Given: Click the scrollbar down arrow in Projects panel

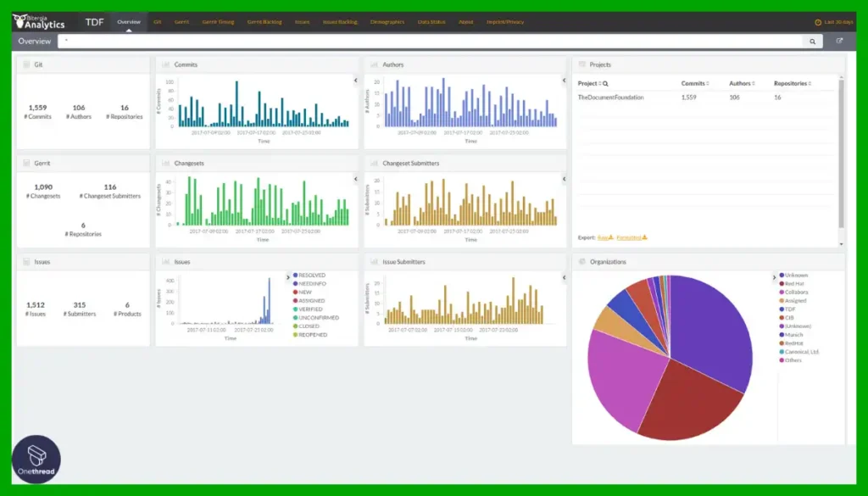Looking at the screenshot, I should click(842, 244).
